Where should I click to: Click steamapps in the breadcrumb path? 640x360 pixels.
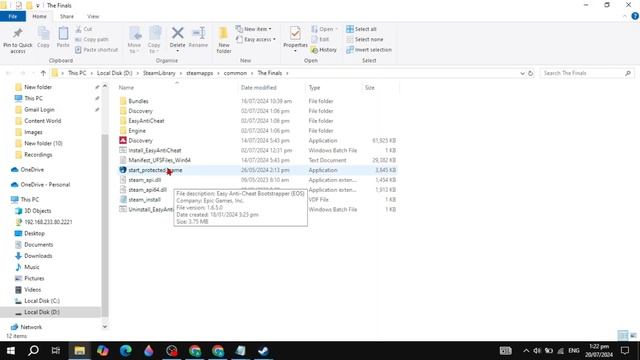pos(200,73)
